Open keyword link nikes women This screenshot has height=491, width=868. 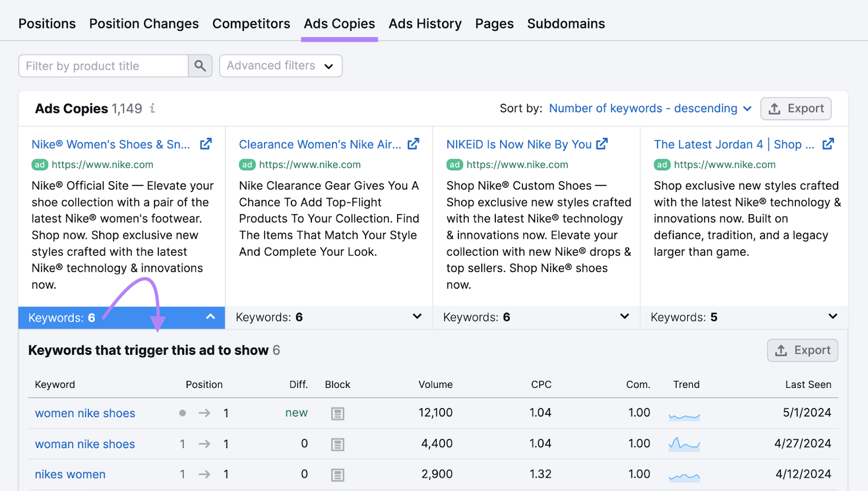point(70,475)
